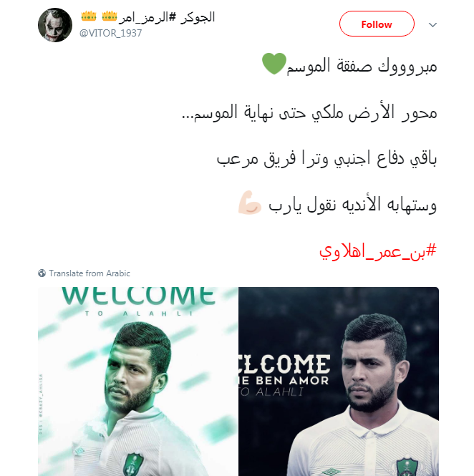Viewport: 474px width, 476px height.
Task: Click the green heart emoji in tweet
Action: pos(274,64)
